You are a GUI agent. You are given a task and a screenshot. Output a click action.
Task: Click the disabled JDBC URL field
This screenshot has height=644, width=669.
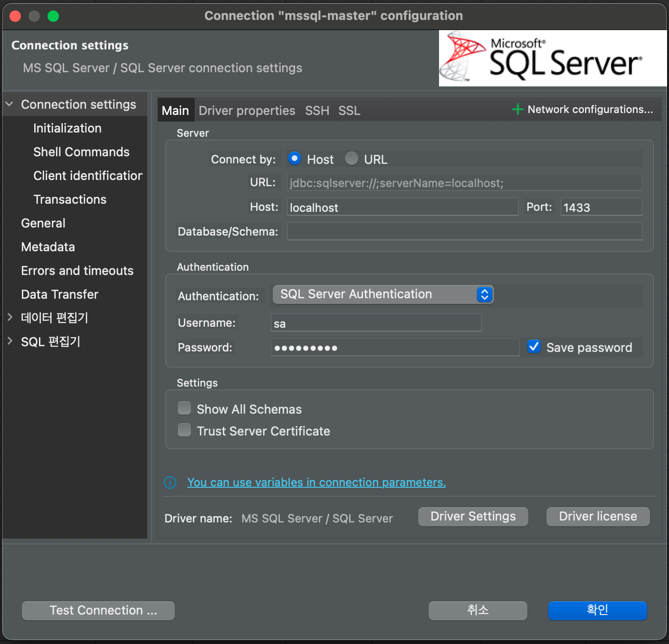464,182
